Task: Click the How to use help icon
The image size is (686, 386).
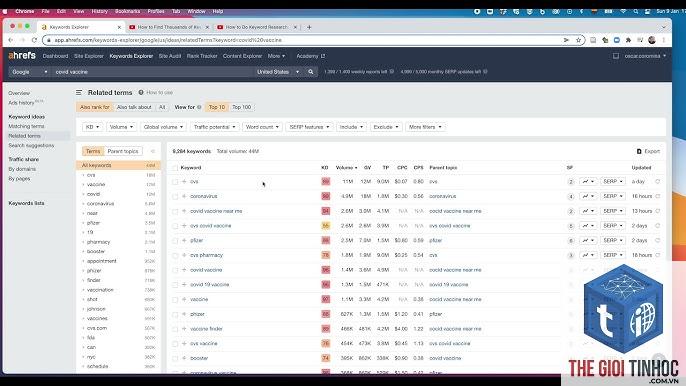Action: pyautogui.click(x=141, y=92)
